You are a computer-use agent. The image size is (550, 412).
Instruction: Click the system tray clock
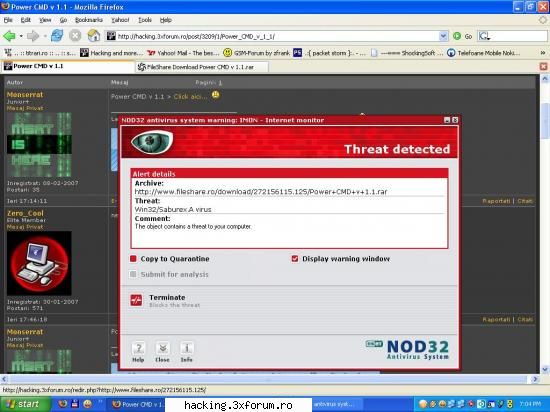[530, 404]
